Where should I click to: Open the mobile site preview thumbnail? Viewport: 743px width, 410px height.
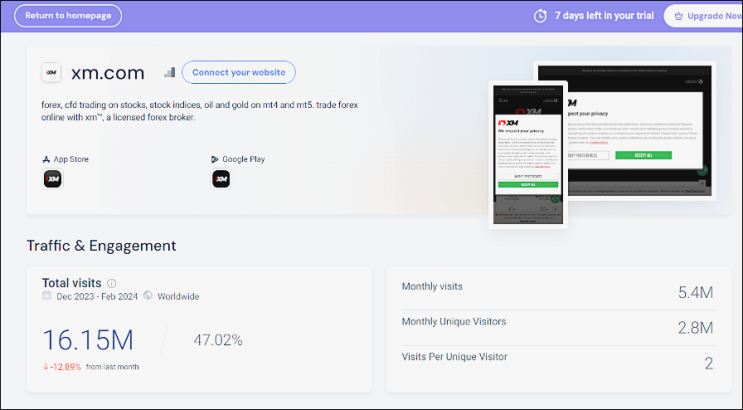pos(528,155)
